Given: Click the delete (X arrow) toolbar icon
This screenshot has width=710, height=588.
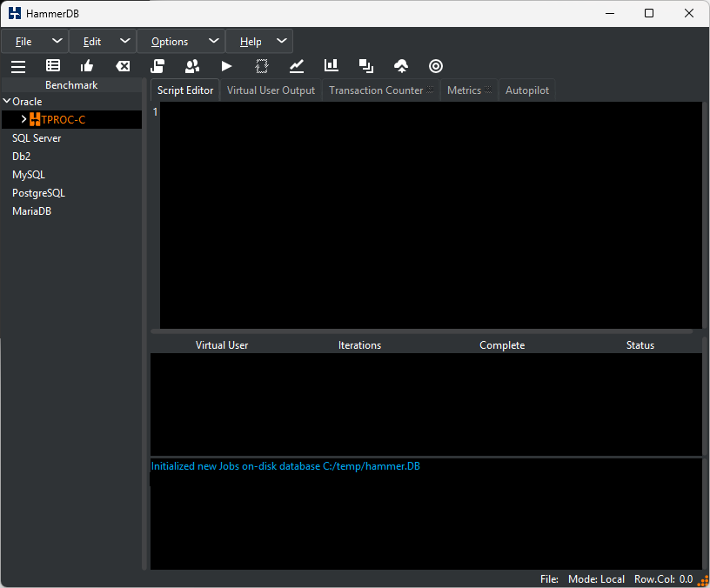Looking at the screenshot, I should tap(123, 66).
